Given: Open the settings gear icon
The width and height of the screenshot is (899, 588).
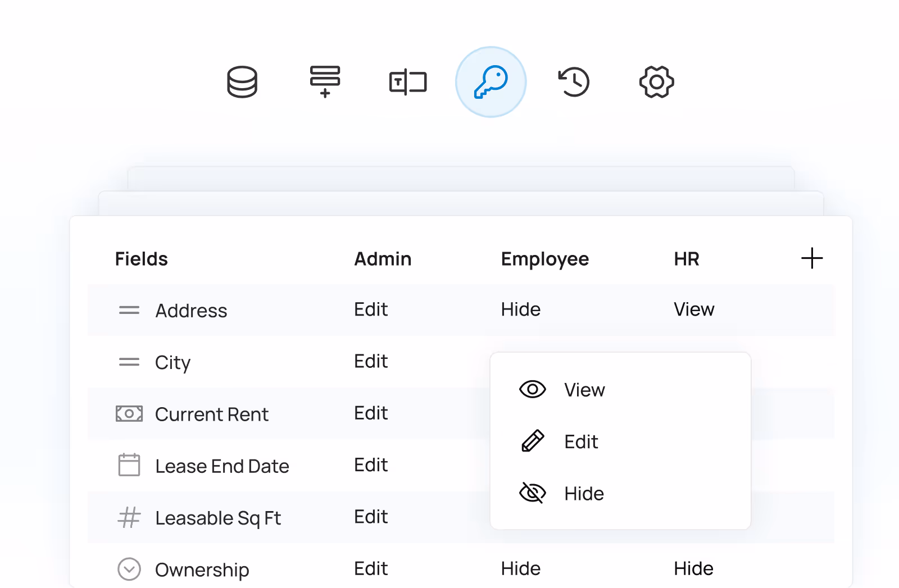Looking at the screenshot, I should pos(657,82).
